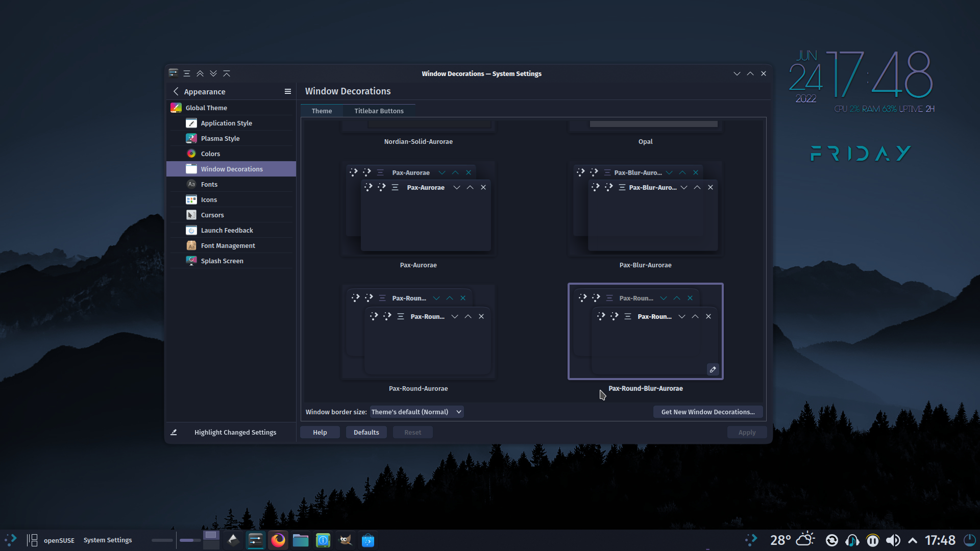The height and width of the screenshot is (551, 980).
Task: Click System Settings title in taskbar
Action: 108,540
